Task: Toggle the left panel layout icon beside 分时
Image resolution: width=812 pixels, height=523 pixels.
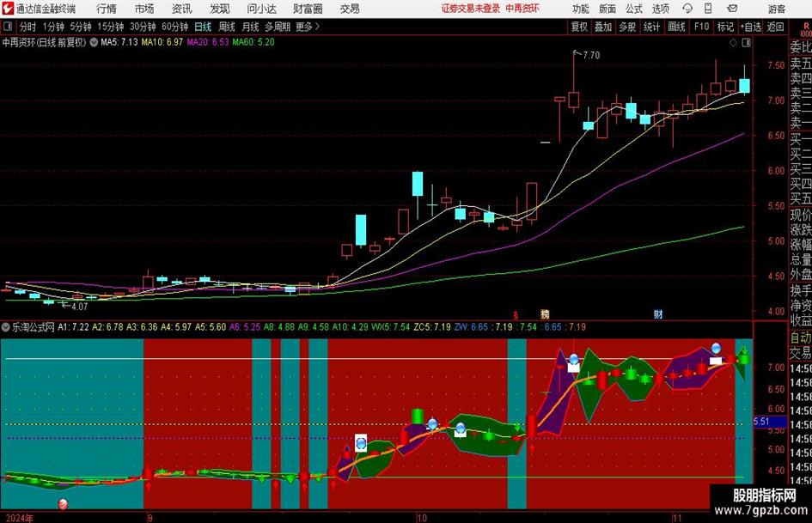Action: coord(7,27)
